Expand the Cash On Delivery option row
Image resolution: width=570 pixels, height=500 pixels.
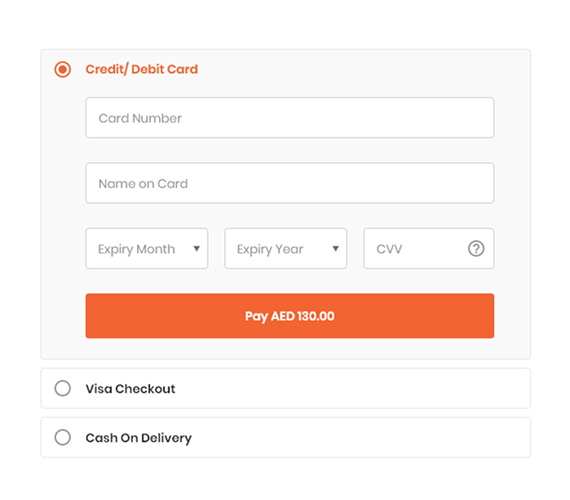(x=286, y=437)
